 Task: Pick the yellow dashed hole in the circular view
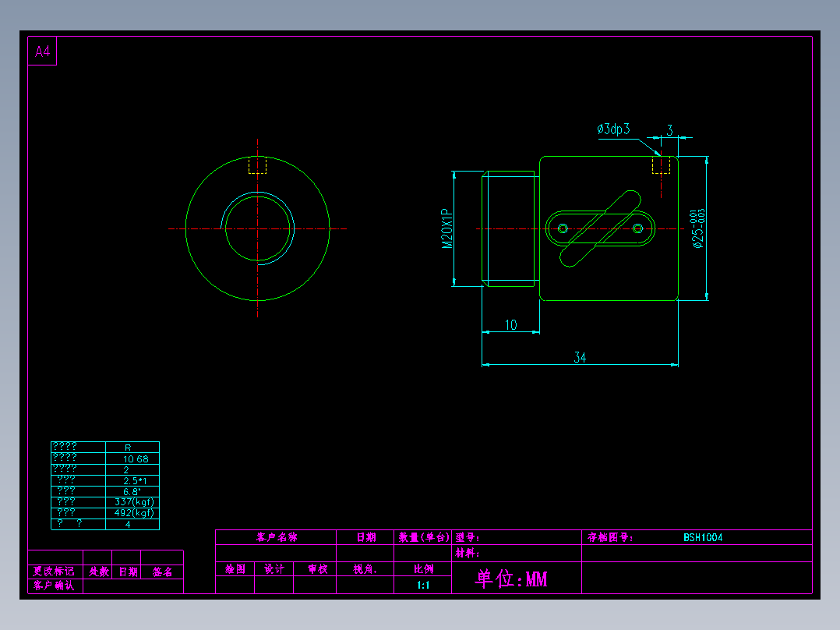pyautogui.click(x=258, y=165)
